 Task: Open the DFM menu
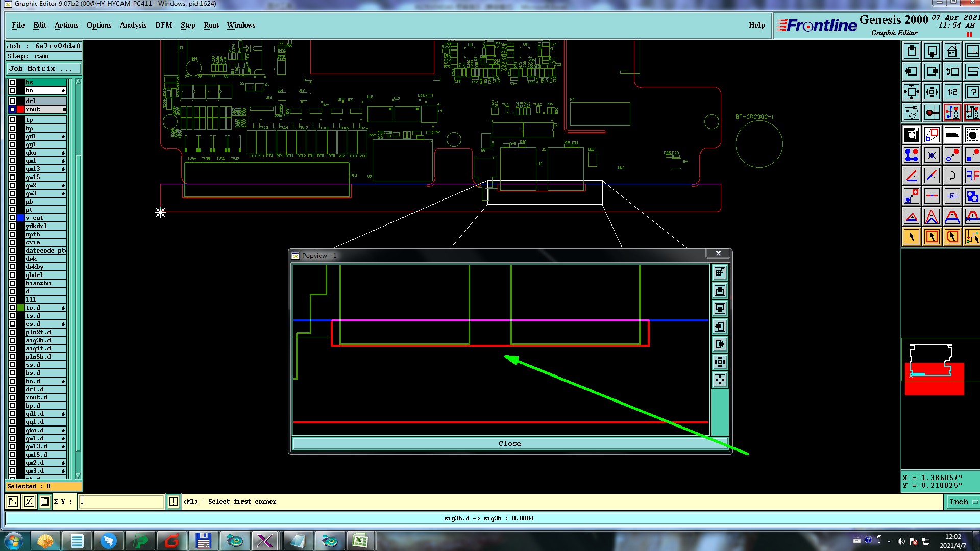[163, 26]
